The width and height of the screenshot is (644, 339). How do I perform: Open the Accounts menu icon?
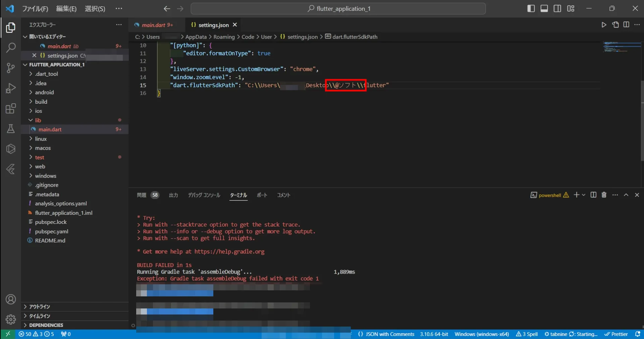[11, 299]
